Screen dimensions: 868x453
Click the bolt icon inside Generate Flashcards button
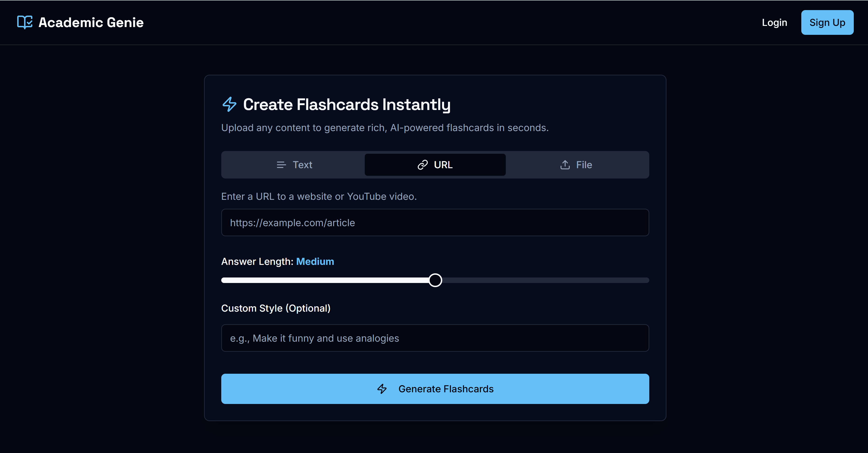[382, 389]
